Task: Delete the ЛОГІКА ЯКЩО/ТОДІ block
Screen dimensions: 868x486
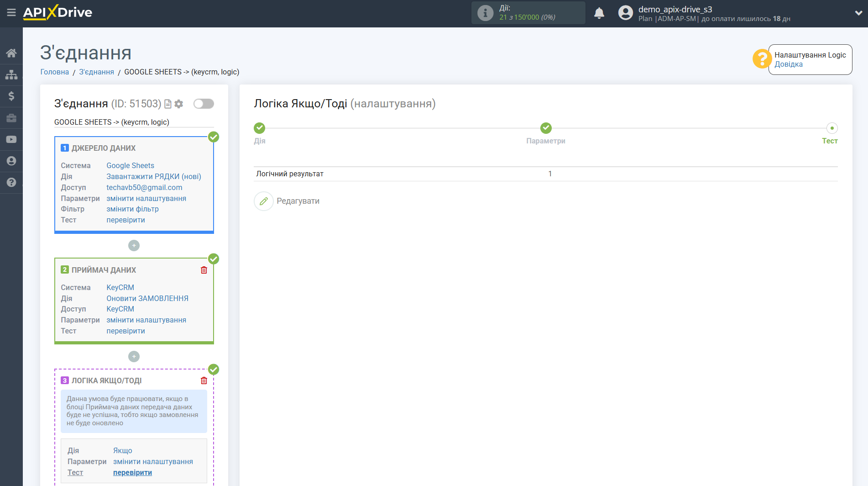Action: (x=204, y=380)
